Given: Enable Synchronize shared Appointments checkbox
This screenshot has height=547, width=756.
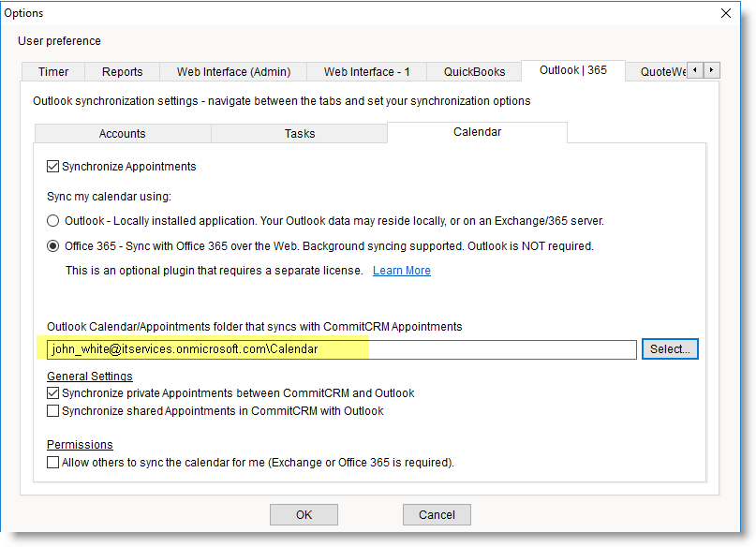Looking at the screenshot, I should click(x=53, y=411).
